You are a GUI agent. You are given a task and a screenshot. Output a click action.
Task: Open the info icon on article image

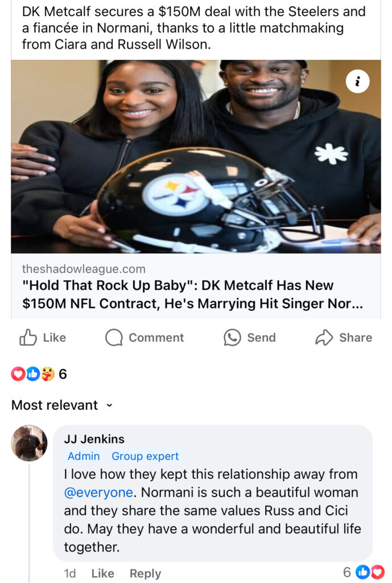pos(357,81)
